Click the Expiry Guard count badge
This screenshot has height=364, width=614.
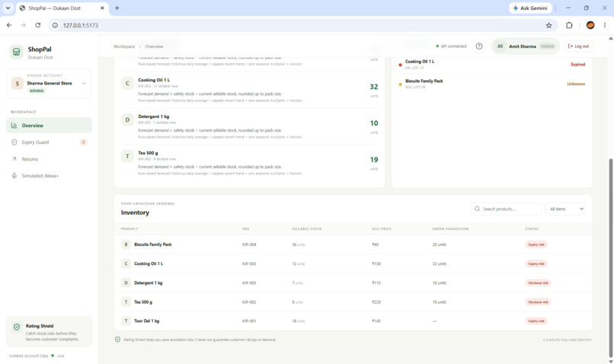point(83,142)
